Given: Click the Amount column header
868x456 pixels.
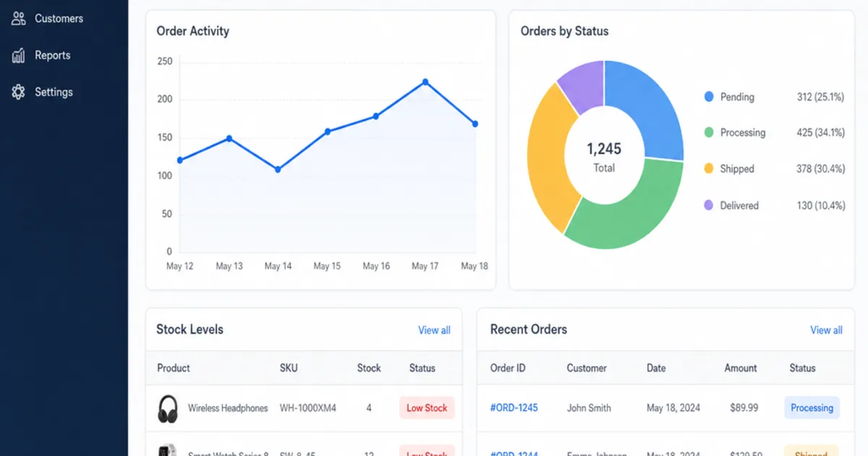Looking at the screenshot, I should pos(741,368).
